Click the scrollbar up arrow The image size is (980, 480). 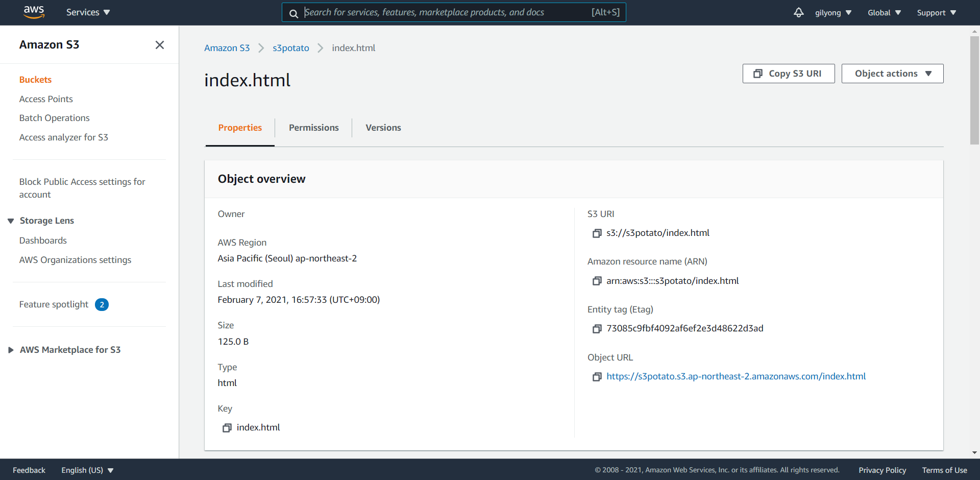pos(974,31)
